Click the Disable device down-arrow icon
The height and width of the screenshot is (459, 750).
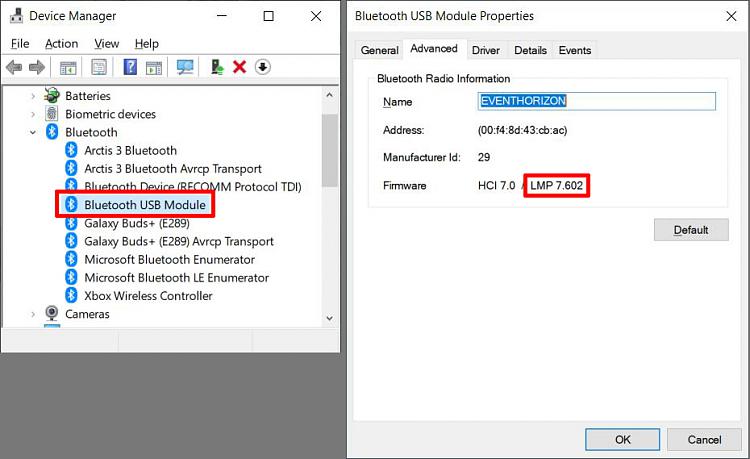click(263, 67)
